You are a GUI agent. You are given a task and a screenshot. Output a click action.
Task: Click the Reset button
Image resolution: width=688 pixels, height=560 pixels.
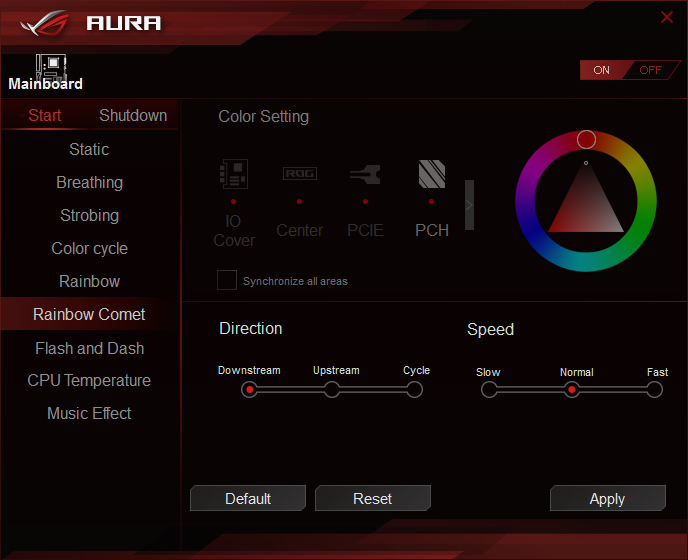click(373, 498)
